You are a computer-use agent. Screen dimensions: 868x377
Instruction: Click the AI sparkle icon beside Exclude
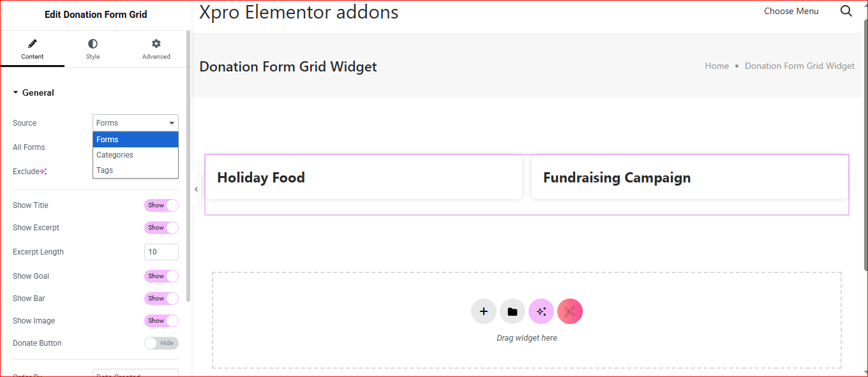click(x=43, y=172)
